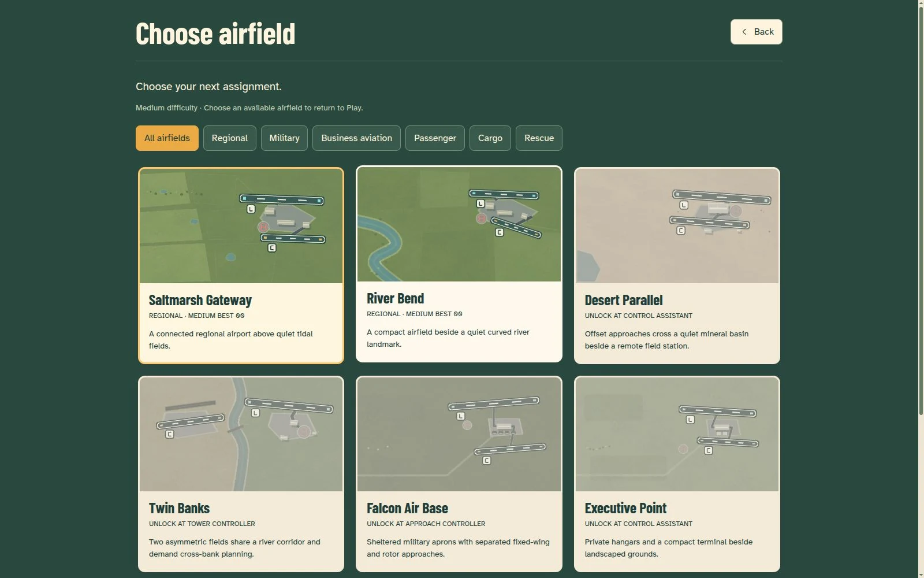Viewport: 924px width, 578px height.
Task: Click runway L marker on Saltmarsh Gateway map
Action: 251,209
